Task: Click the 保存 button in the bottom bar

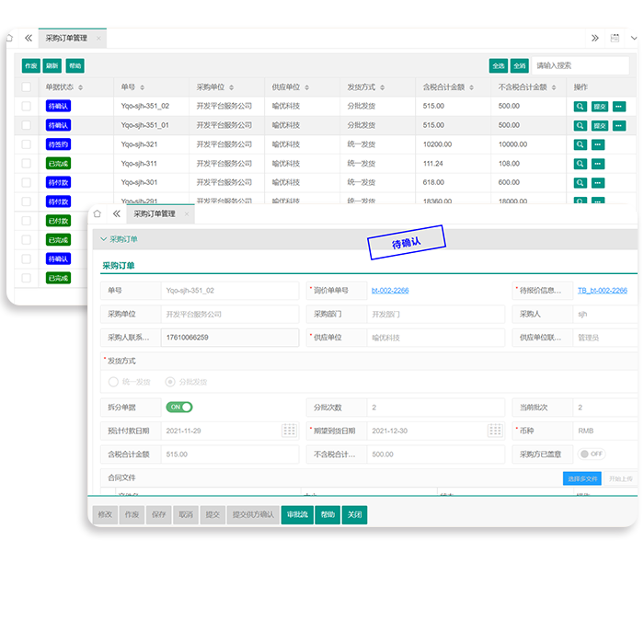Action: point(159,514)
